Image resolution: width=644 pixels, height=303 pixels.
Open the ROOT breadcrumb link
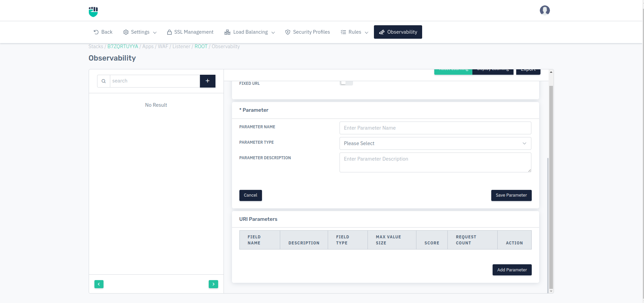(201, 46)
